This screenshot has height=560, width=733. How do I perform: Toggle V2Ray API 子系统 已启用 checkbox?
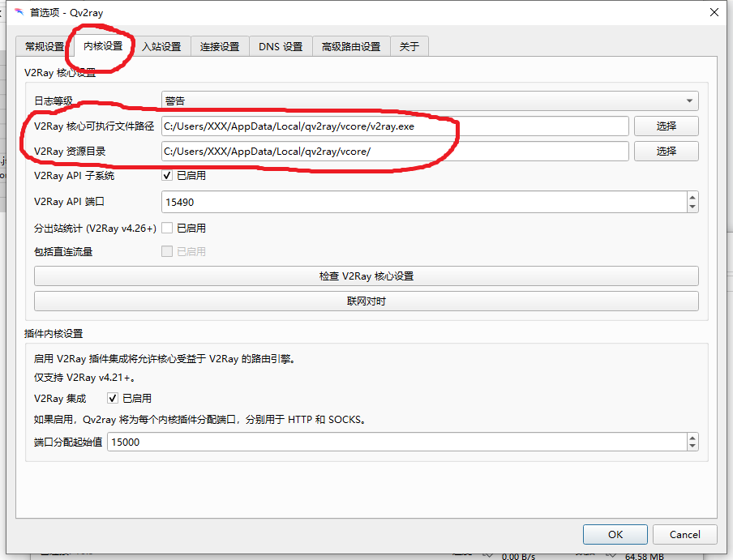click(x=168, y=175)
